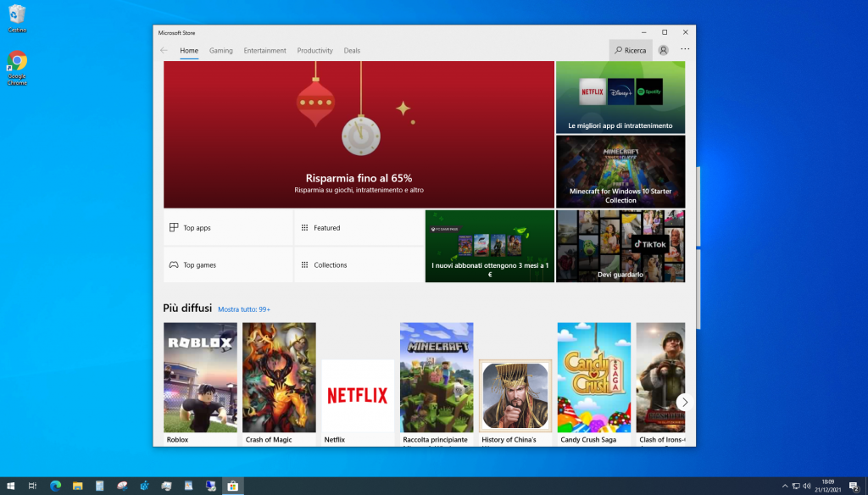This screenshot has height=495, width=868.
Task: Click the Ricerca search button
Action: click(631, 50)
